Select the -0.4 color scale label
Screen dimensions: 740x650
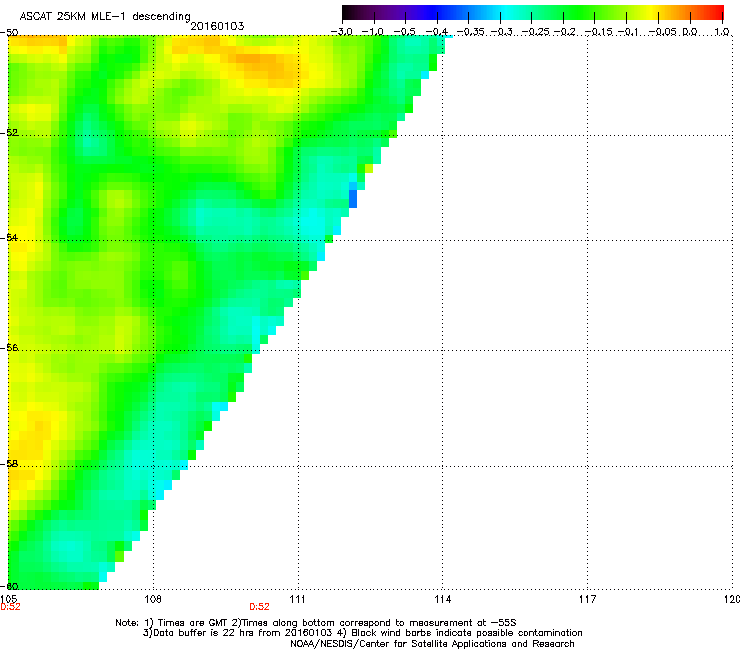[437, 32]
